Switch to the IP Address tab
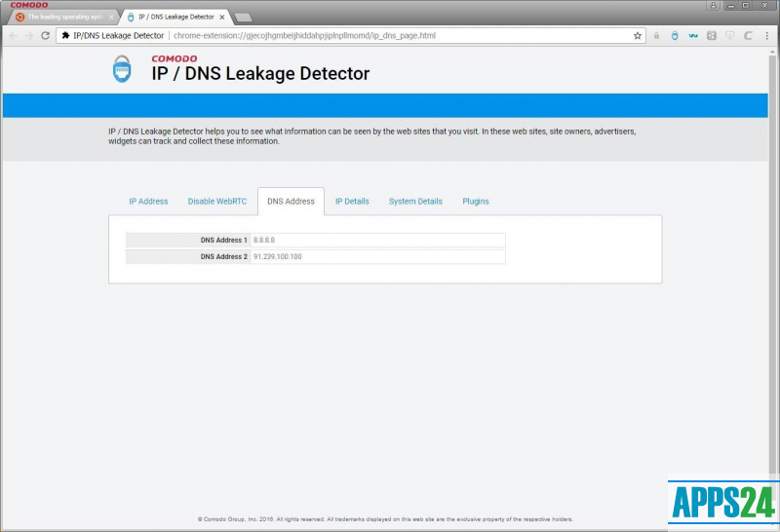The height and width of the screenshot is (532, 780). click(x=148, y=202)
